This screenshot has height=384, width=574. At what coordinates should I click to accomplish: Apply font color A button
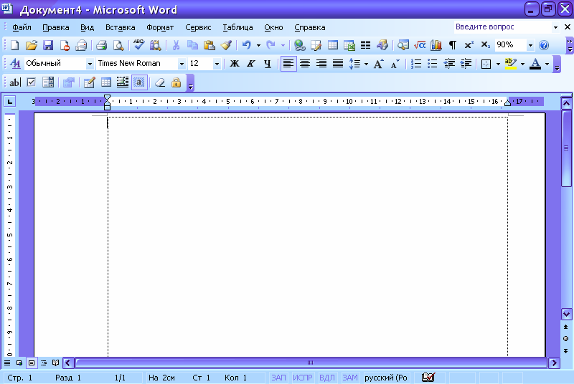(535, 64)
